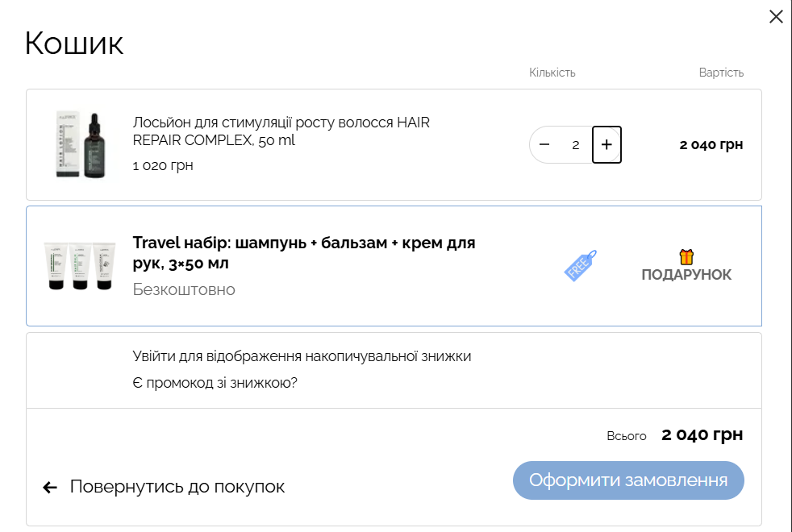Decrease hair lotion quantity with minus
Screen dimensions: 792x532
(x=544, y=145)
